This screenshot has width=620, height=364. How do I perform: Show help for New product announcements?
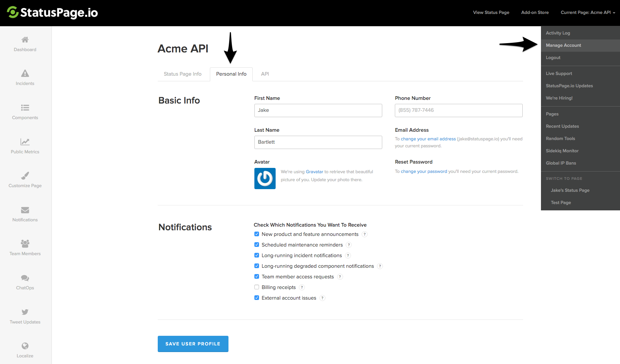click(365, 234)
